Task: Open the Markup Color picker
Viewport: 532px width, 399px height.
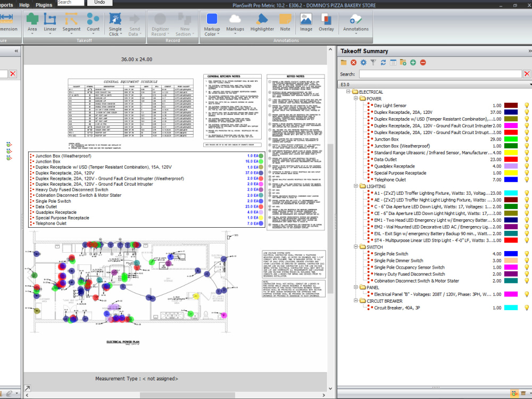Action: (212, 24)
